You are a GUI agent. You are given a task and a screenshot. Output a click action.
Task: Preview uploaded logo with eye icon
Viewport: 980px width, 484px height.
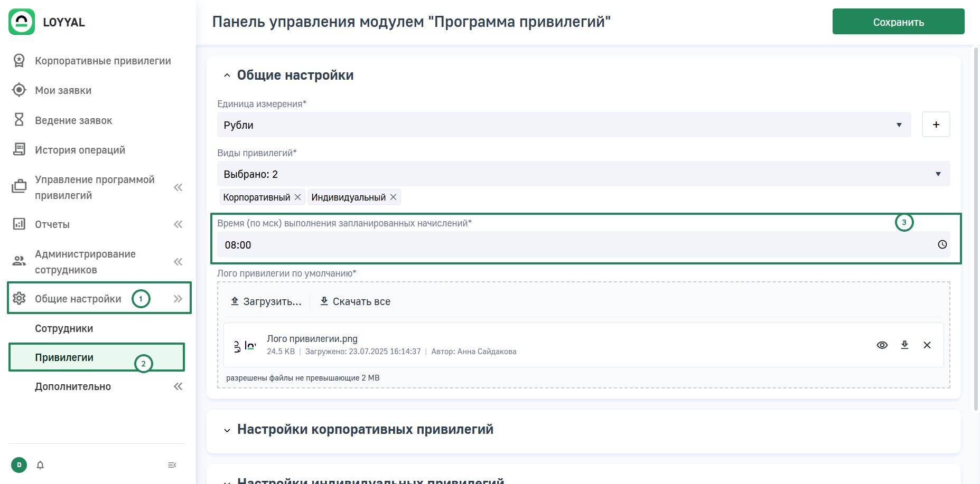882,345
